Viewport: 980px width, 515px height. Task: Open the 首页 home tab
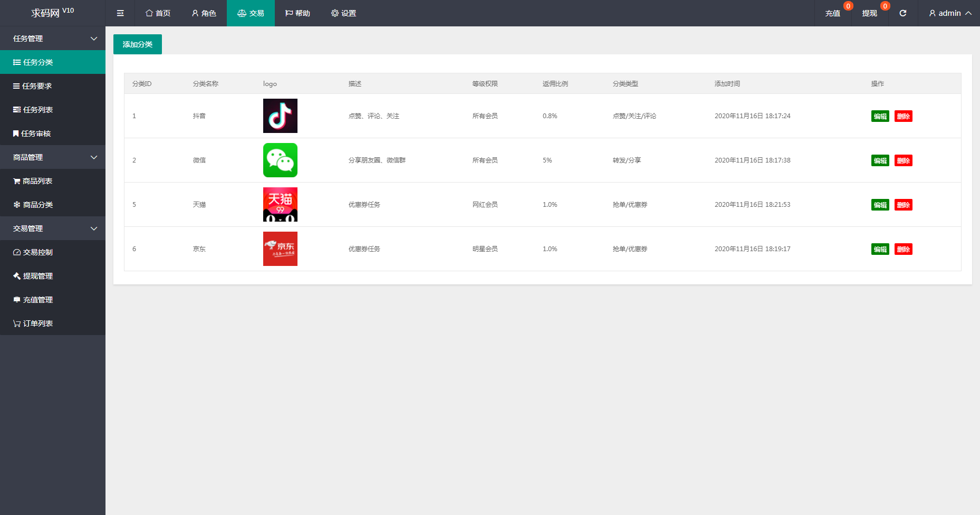coord(158,13)
